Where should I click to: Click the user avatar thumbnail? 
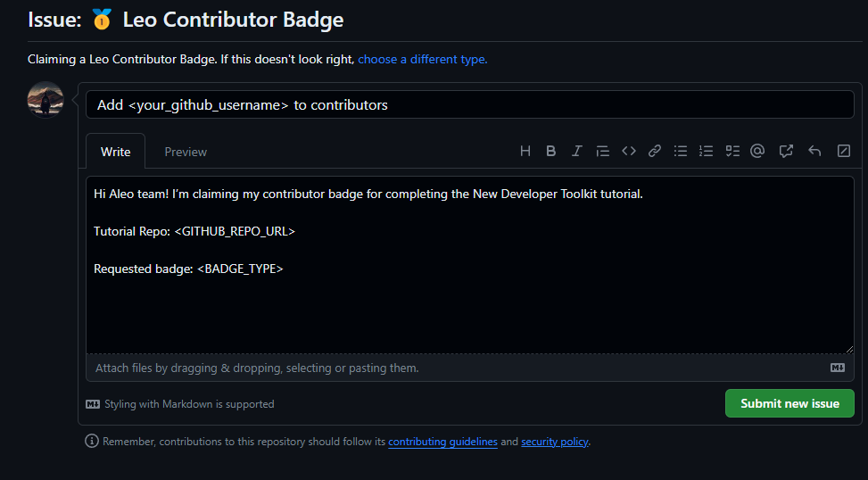pyautogui.click(x=45, y=100)
